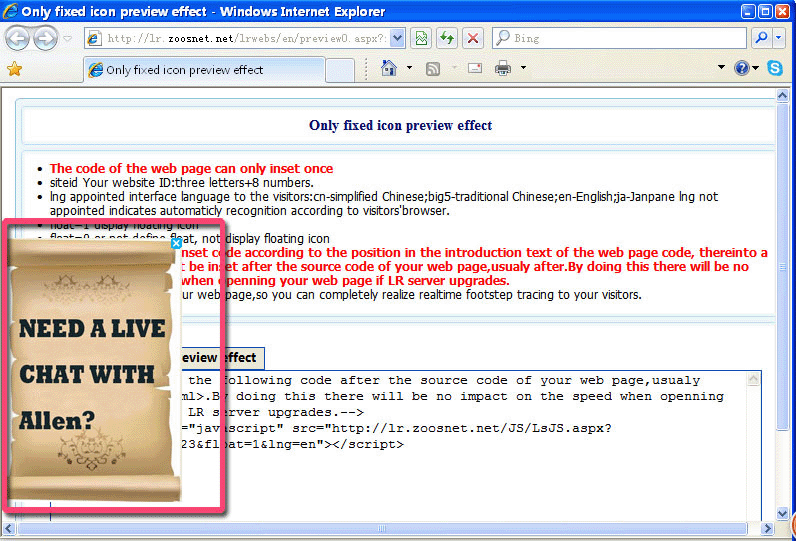Click the 'Need a live chat with Allen?' banner

(x=93, y=371)
